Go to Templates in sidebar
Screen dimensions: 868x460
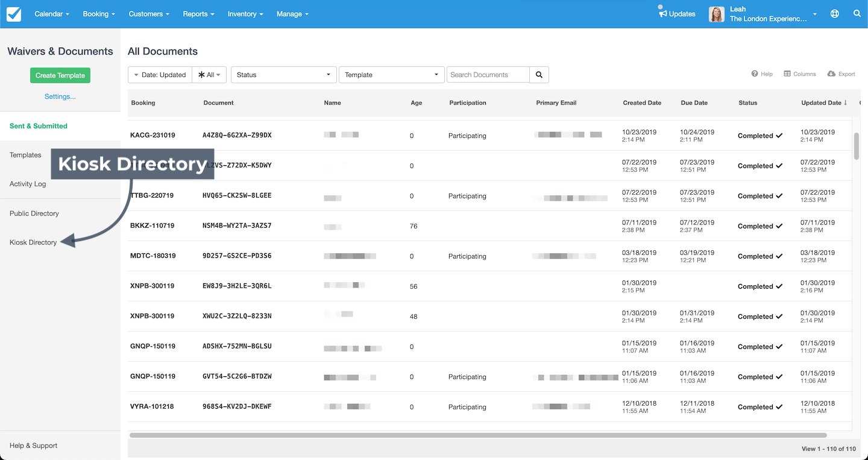point(25,155)
